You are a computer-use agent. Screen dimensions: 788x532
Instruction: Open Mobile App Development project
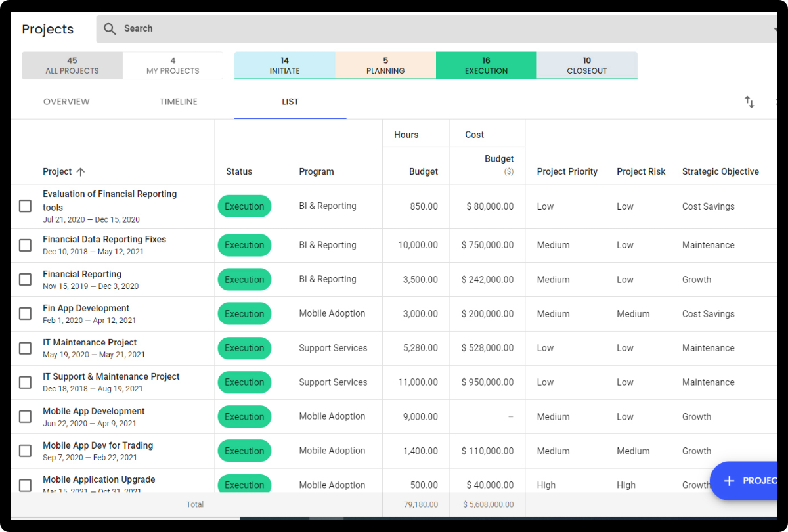(94, 411)
